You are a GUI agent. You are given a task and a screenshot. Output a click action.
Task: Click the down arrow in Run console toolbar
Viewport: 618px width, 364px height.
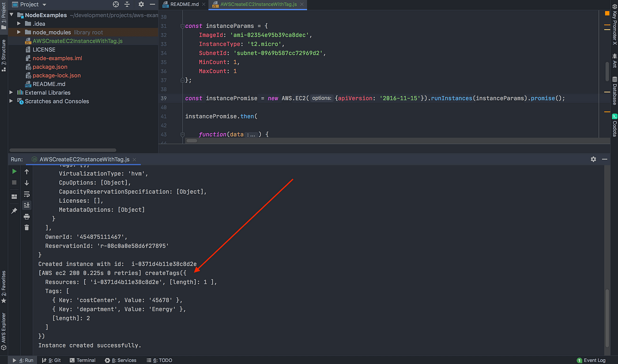[x=26, y=183]
